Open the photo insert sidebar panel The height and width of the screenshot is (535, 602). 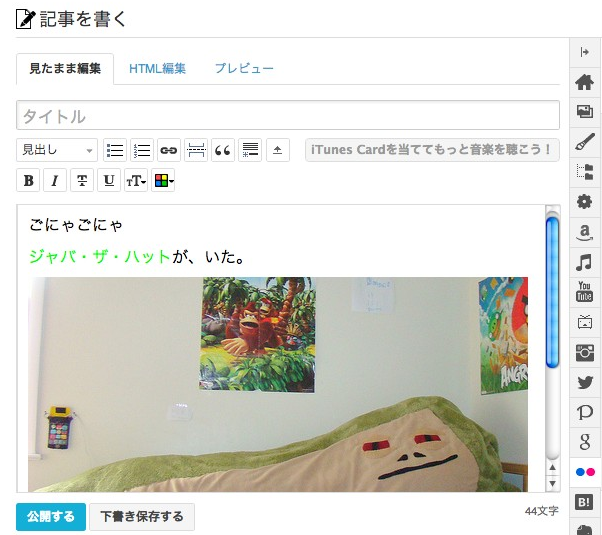tap(585, 112)
